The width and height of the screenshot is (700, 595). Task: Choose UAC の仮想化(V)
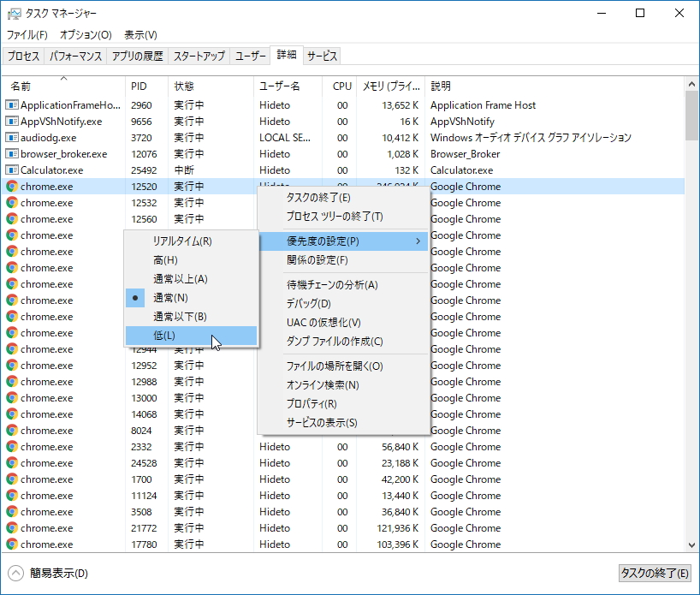tap(343, 323)
